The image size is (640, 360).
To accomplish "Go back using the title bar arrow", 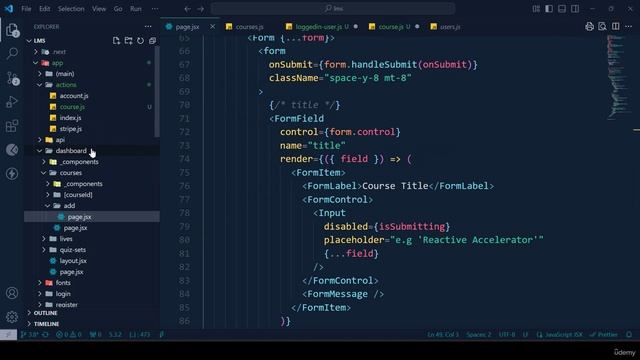I will 187,9.
